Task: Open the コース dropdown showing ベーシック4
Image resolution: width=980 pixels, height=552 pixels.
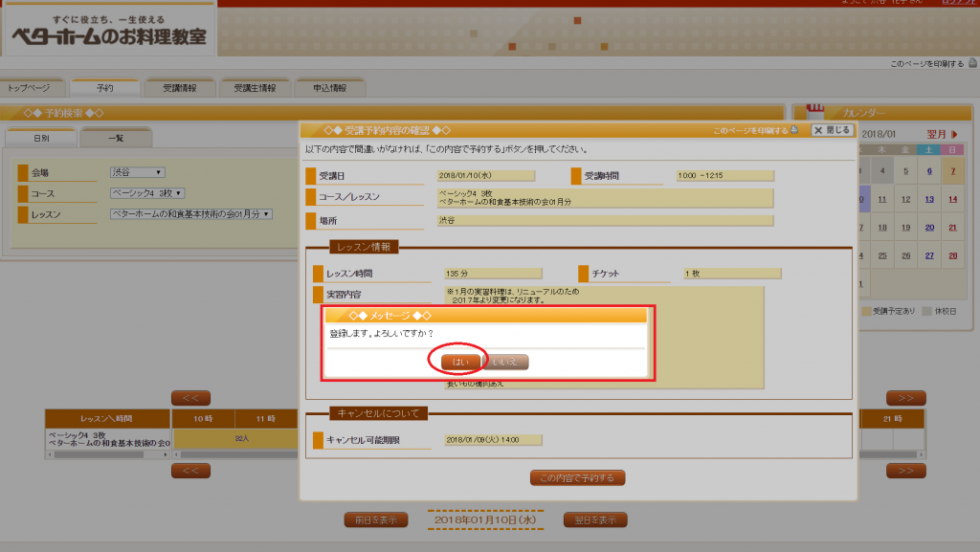Action: coord(147,193)
